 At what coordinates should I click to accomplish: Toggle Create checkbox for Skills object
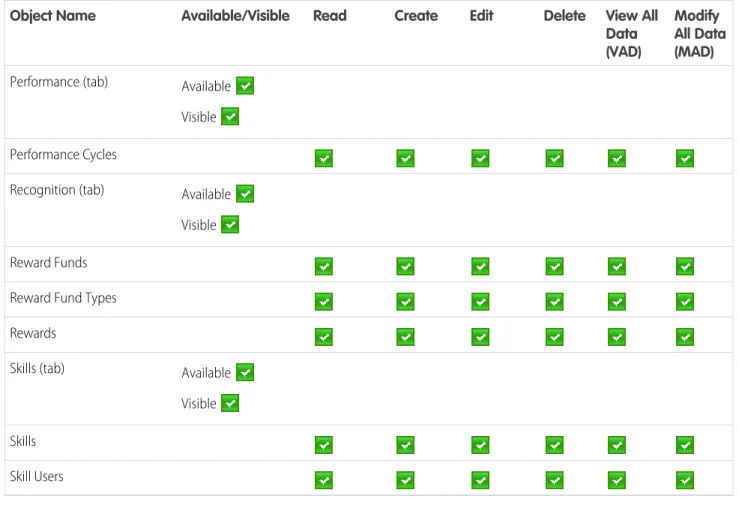[x=405, y=445]
